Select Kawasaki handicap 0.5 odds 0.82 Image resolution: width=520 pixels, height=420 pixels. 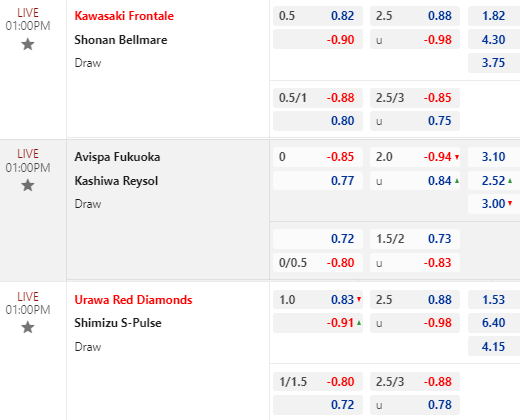click(318, 16)
